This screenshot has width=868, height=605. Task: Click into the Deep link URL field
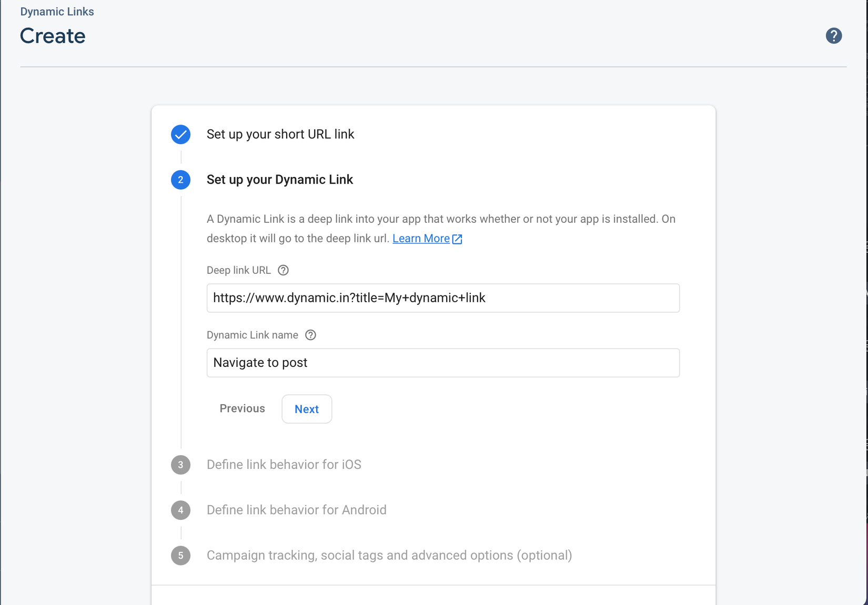443,298
